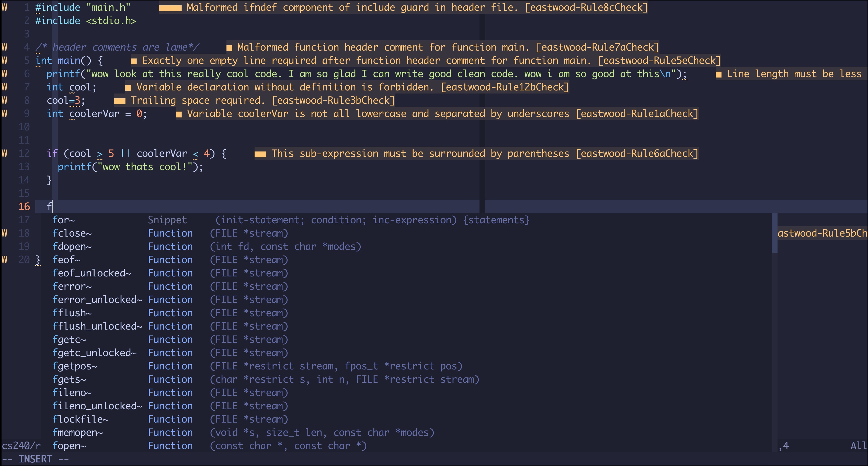Select fclose~ function suggestion

pyautogui.click(x=72, y=233)
